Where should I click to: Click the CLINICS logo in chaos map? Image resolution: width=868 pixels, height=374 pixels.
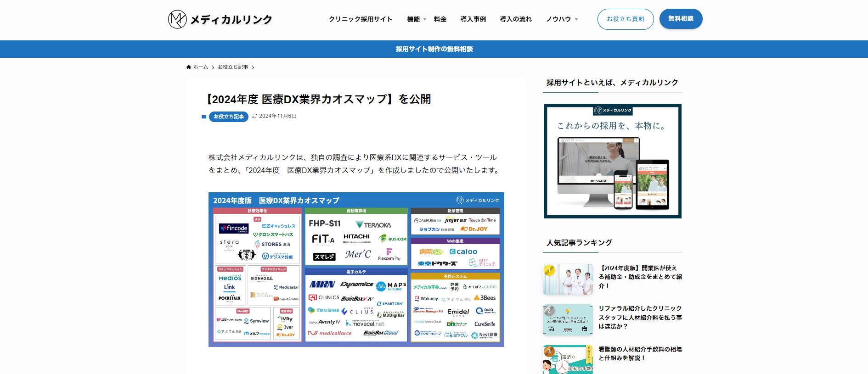[x=324, y=297]
